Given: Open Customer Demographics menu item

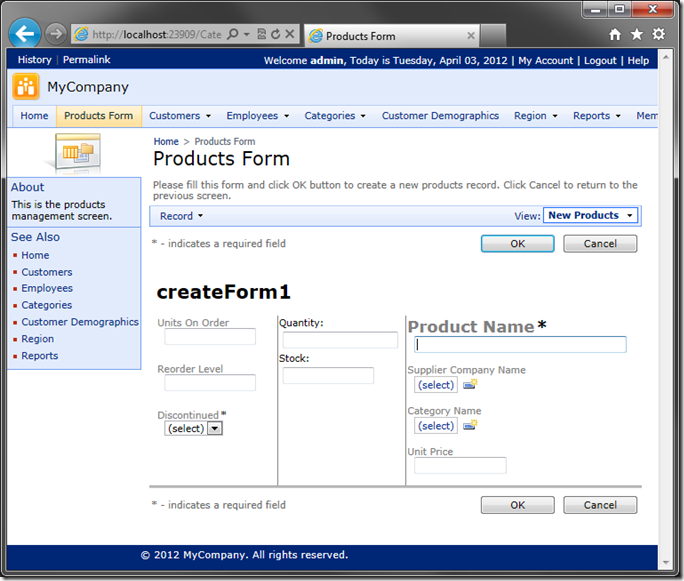Looking at the screenshot, I should pos(440,116).
